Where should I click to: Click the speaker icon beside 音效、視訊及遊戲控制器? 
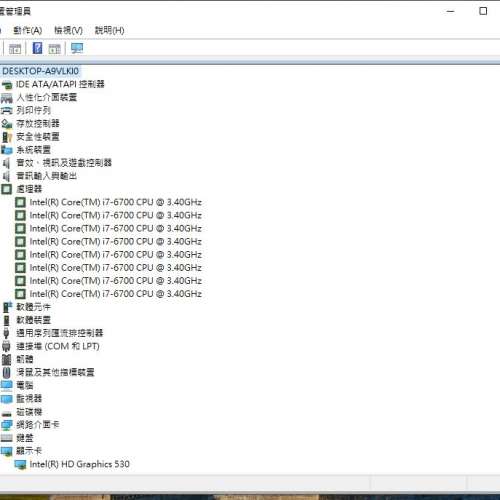coord(6,163)
